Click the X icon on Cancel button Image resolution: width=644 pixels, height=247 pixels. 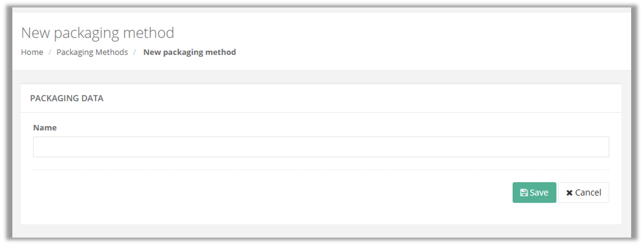point(569,193)
